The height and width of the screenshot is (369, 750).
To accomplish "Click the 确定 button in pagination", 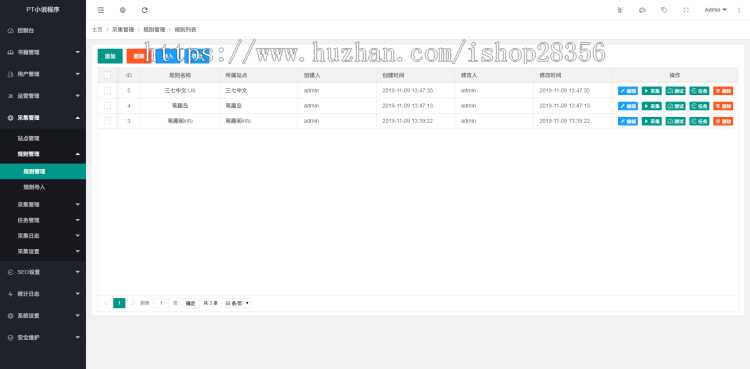I will (x=190, y=303).
